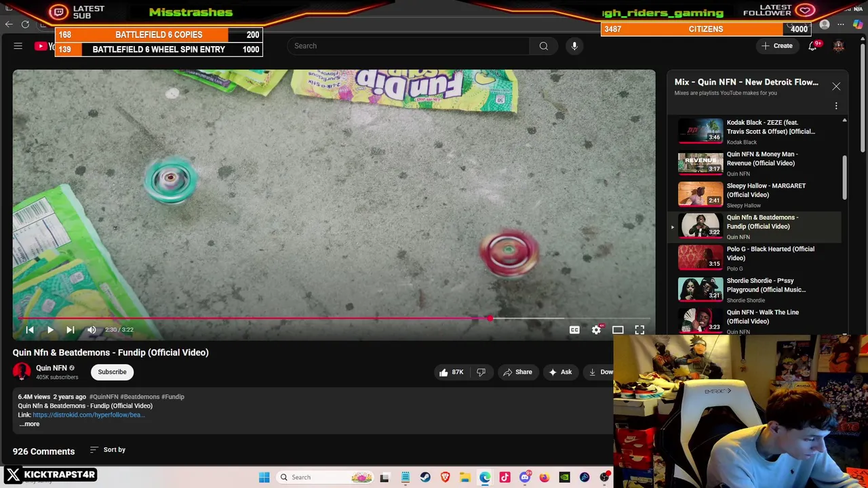Go back with browser back arrow
Image resolution: width=868 pixels, height=488 pixels.
tap(9, 24)
